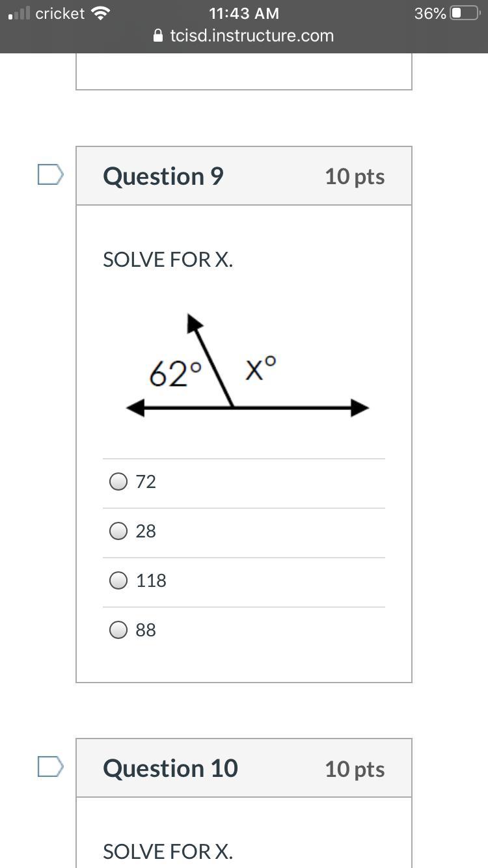Mark 118 as the answer
This screenshot has height=868, width=488.
[x=118, y=580]
